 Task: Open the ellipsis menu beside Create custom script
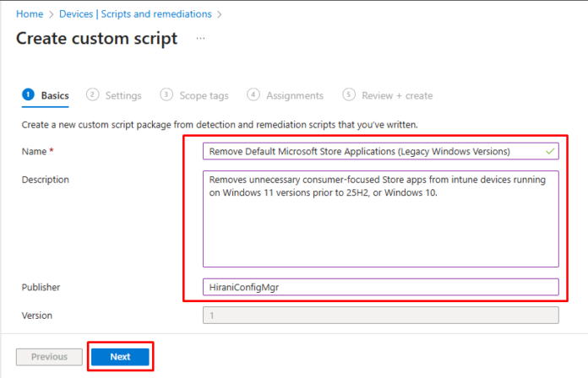tap(200, 39)
